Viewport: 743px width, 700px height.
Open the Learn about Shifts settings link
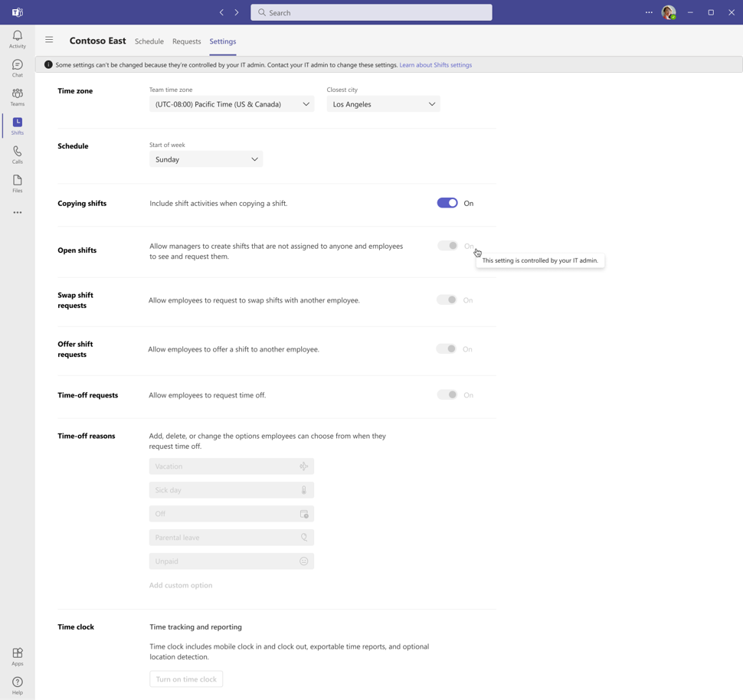pyautogui.click(x=436, y=65)
